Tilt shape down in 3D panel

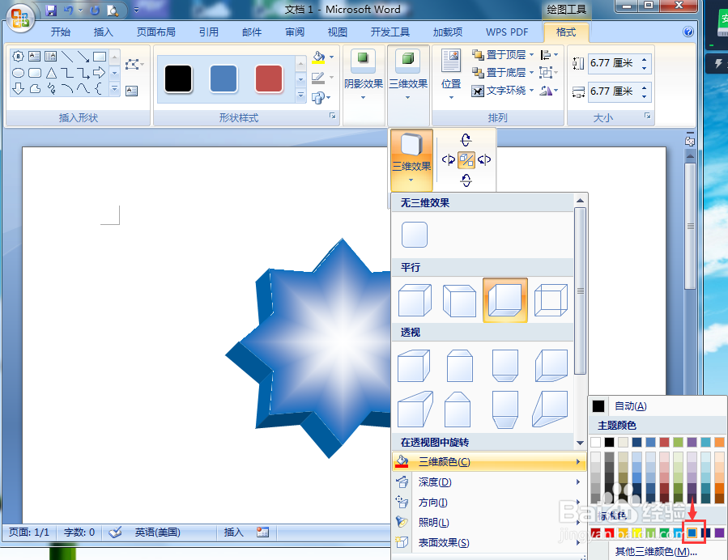(466, 180)
